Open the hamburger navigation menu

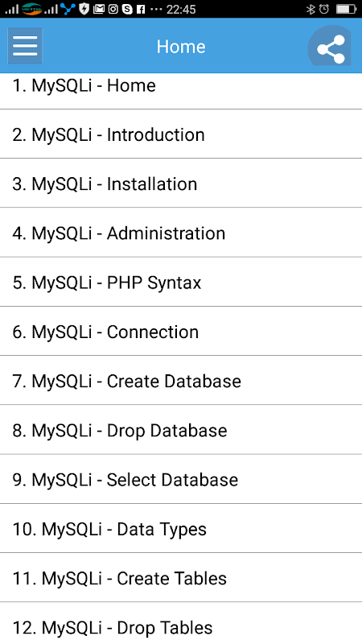[x=25, y=46]
